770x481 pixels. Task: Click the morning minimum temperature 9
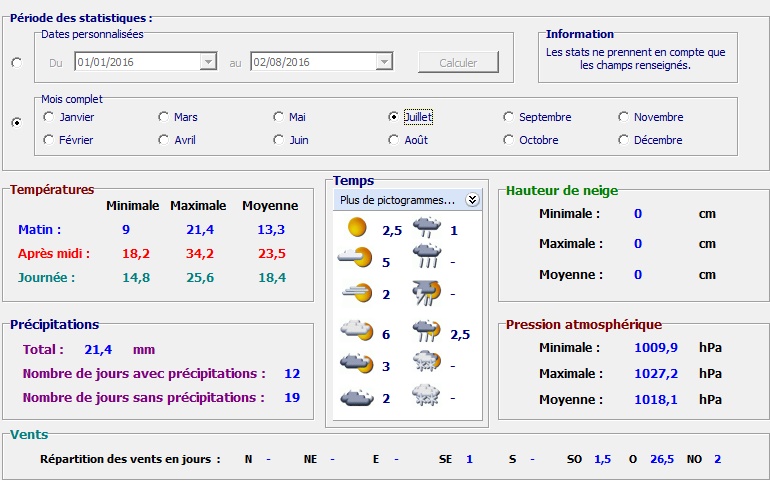pyautogui.click(x=126, y=229)
